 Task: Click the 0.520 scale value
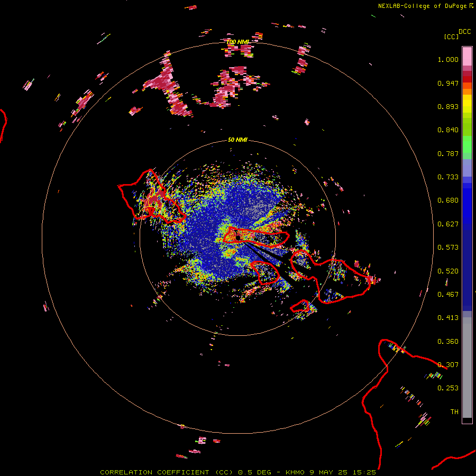pyautogui.click(x=448, y=271)
